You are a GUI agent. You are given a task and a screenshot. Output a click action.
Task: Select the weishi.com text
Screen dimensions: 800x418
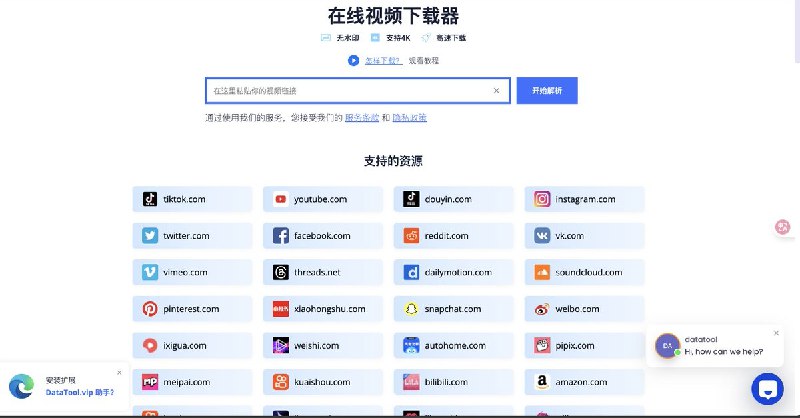pos(316,346)
